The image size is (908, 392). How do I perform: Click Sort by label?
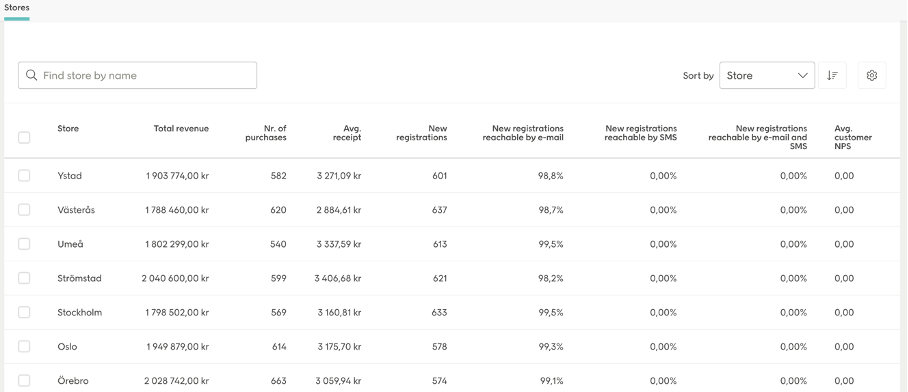click(x=698, y=75)
